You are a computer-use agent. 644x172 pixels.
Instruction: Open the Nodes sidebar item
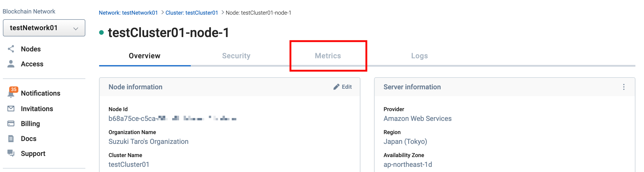[31, 49]
